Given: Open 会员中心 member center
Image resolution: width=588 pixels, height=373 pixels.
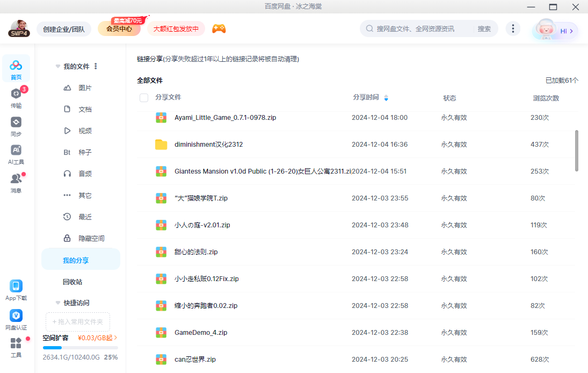Looking at the screenshot, I should coord(119,28).
